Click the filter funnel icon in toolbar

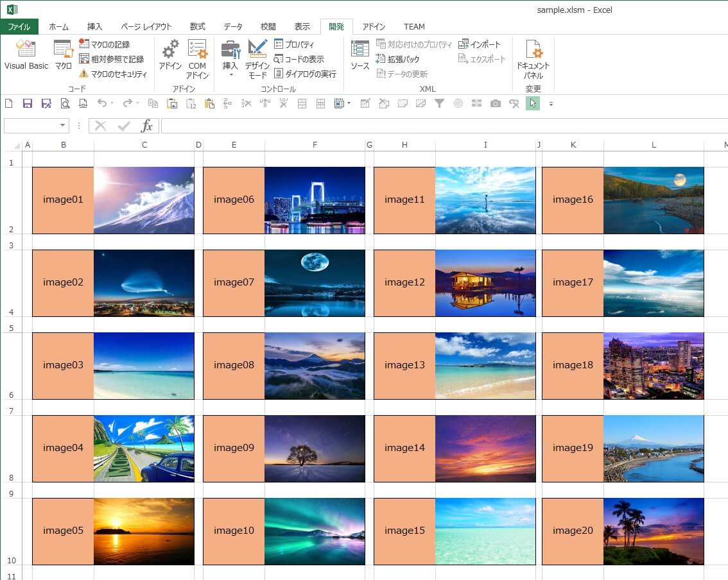point(439,103)
